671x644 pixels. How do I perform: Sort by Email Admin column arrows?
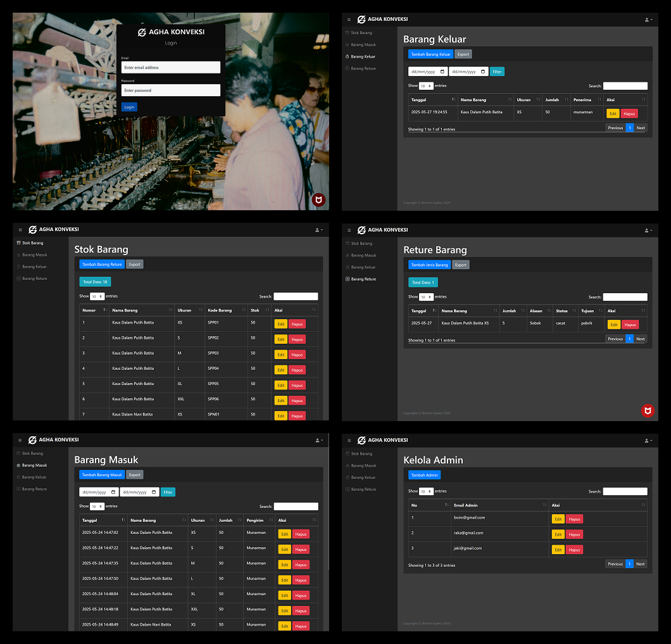pyautogui.click(x=544, y=505)
